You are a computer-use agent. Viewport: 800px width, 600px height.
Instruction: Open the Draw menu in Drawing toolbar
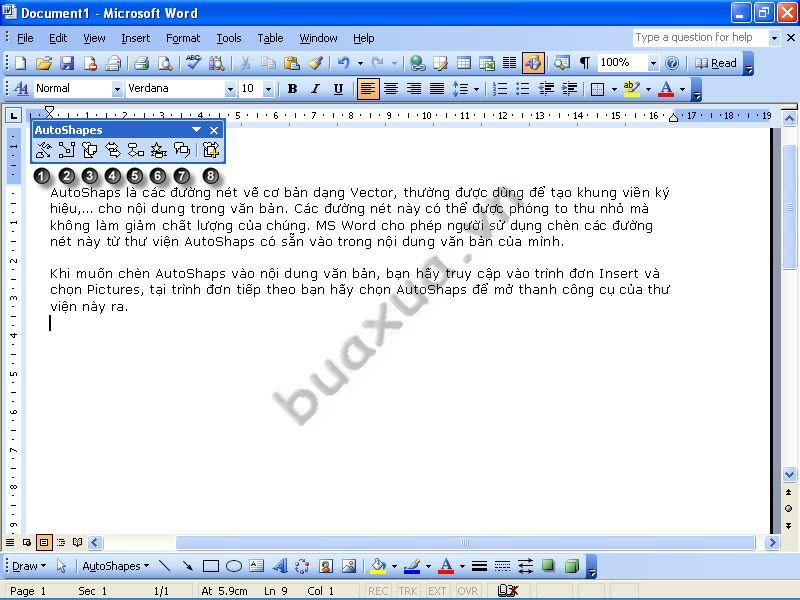tap(29, 566)
